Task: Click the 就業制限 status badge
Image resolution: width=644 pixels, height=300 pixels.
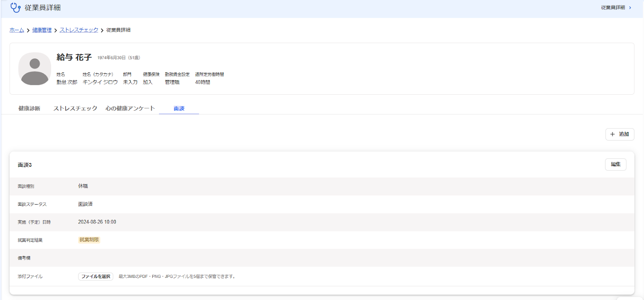Action: pos(89,240)
